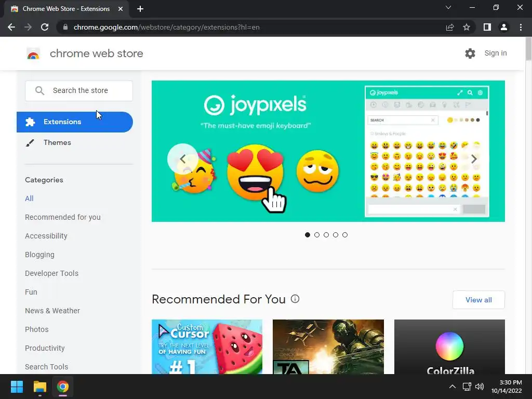Image resolution: width=532 pixels, height=399 pixels.
Task: Open the TA game extension card
Action: click(x=328, y=347)
